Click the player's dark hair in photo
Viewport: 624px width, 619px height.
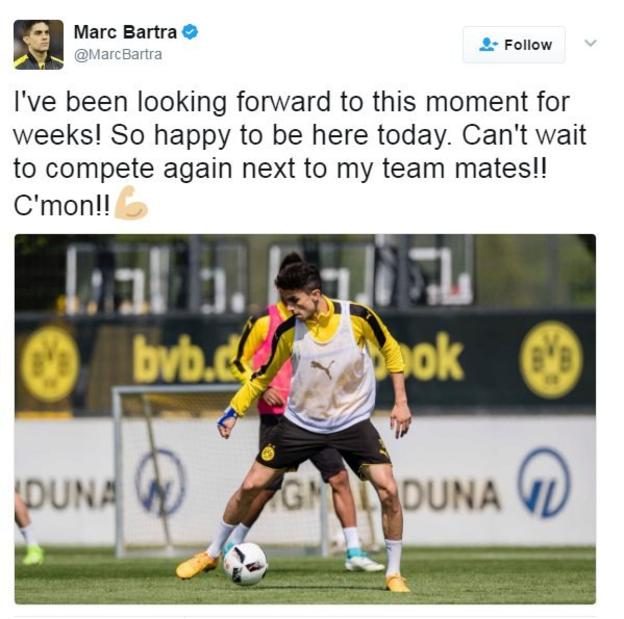pos(298,273)
